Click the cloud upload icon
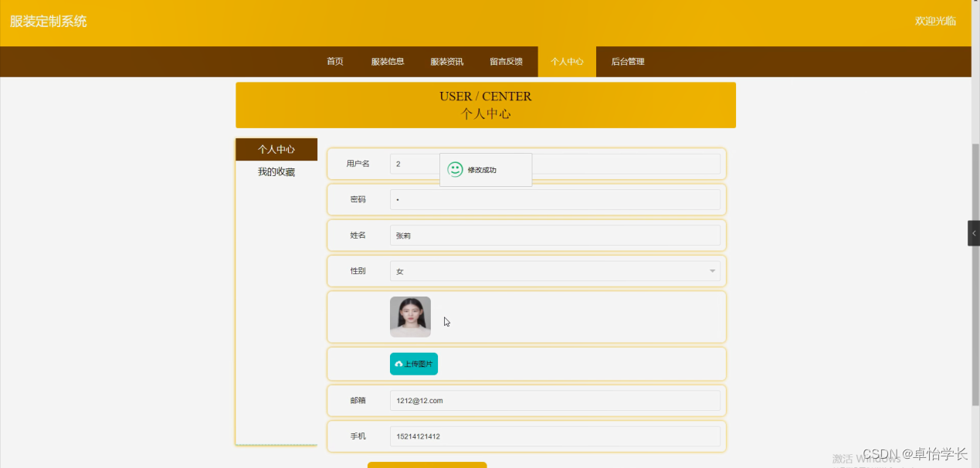This screenshot has width=980, height=468. [x=398, y=364]
